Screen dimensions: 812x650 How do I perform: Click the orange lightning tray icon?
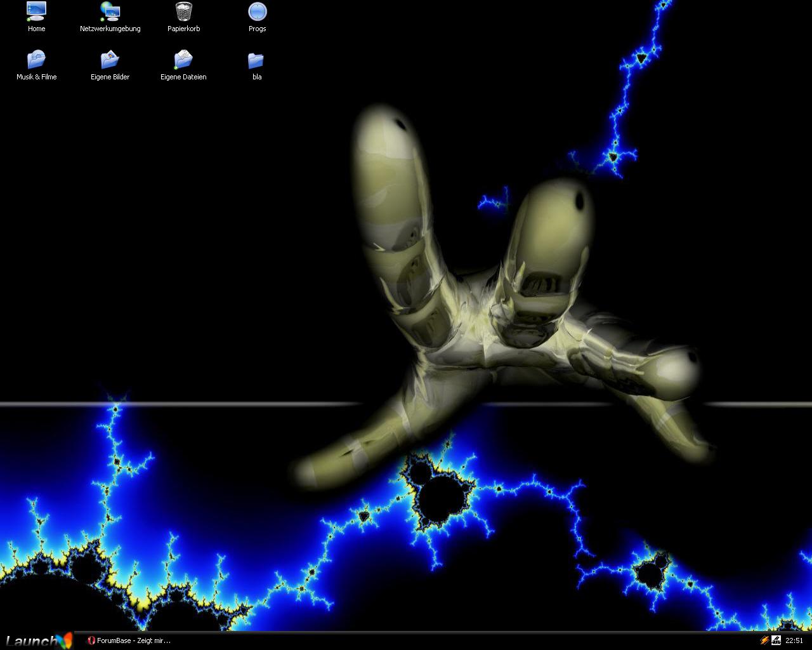764,640
